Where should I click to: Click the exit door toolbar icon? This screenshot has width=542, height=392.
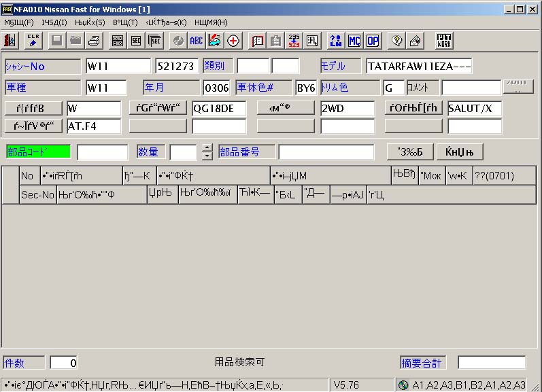(10, 41)
